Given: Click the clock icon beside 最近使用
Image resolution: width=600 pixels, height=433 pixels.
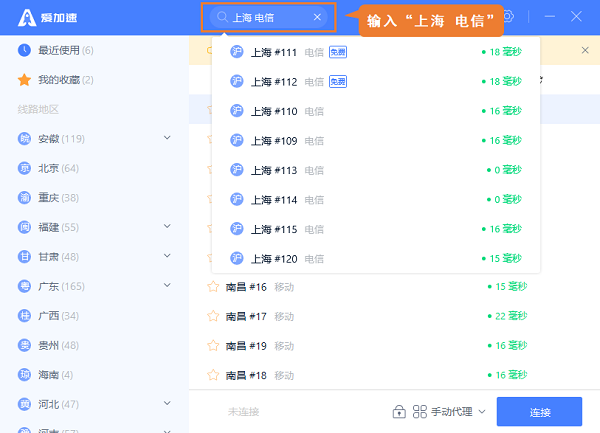Looking at the screenshot, I should [24, 50].
